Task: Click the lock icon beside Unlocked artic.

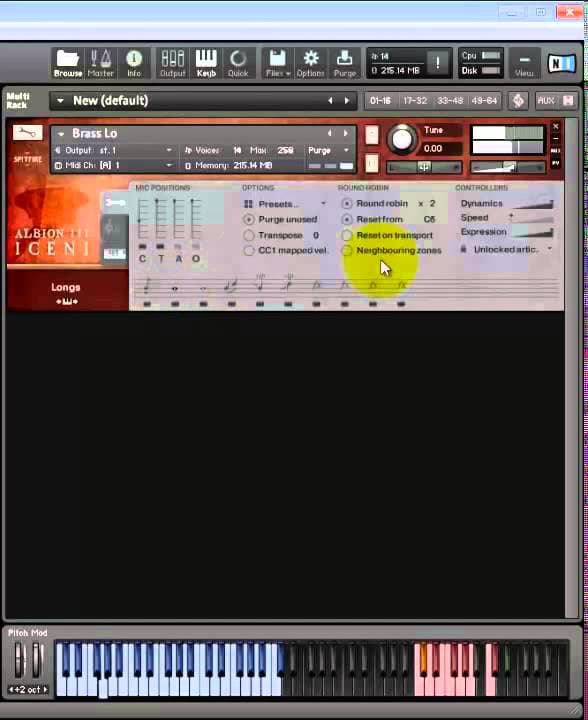Action: pyautogui.click(x=464, y=249)
